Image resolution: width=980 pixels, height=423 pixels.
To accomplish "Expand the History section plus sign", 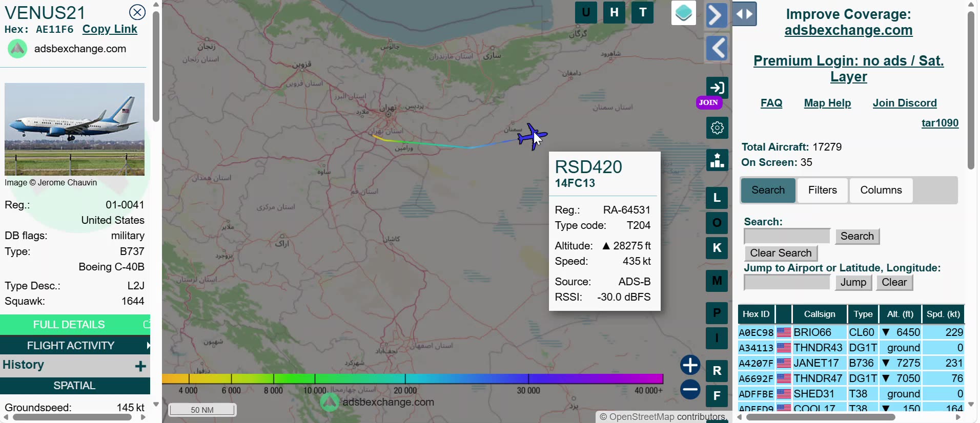I will [140, 366].
